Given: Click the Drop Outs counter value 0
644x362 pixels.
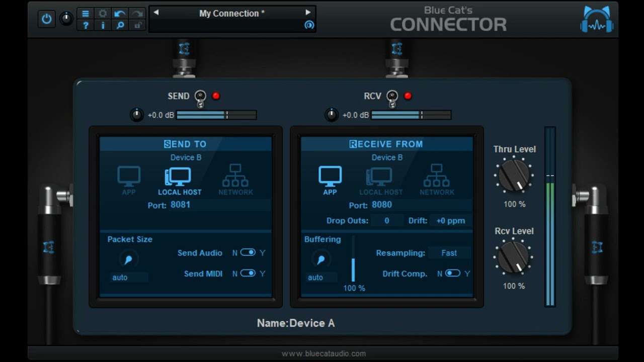Looking at the screenshot, I should coord(387,221).
